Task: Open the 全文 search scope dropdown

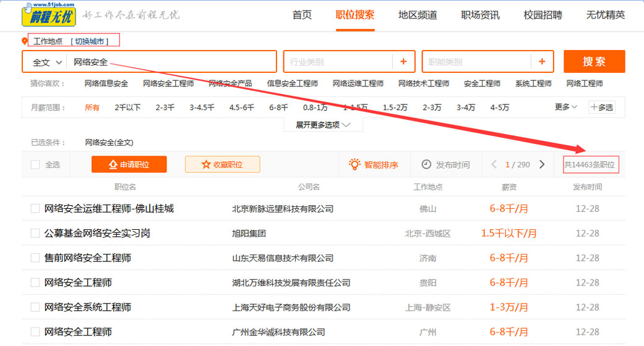Action: (47, 62)
